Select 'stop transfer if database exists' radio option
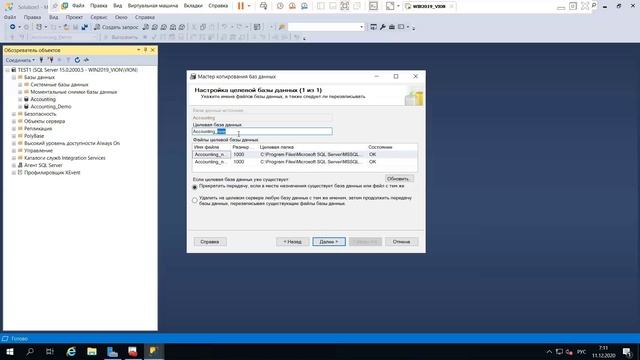The height and width of the screenshot is (360, 640). [x=195, y=187]
